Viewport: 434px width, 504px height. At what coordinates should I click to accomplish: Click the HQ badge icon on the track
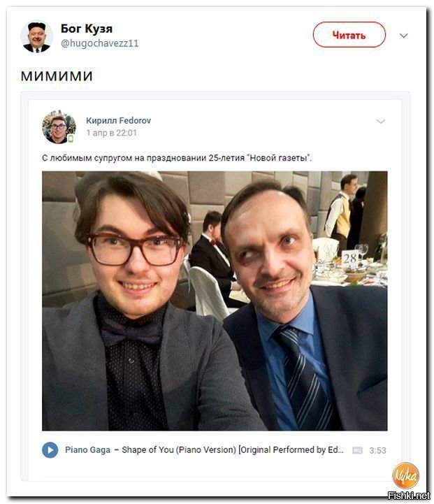(x=357, y=450)
